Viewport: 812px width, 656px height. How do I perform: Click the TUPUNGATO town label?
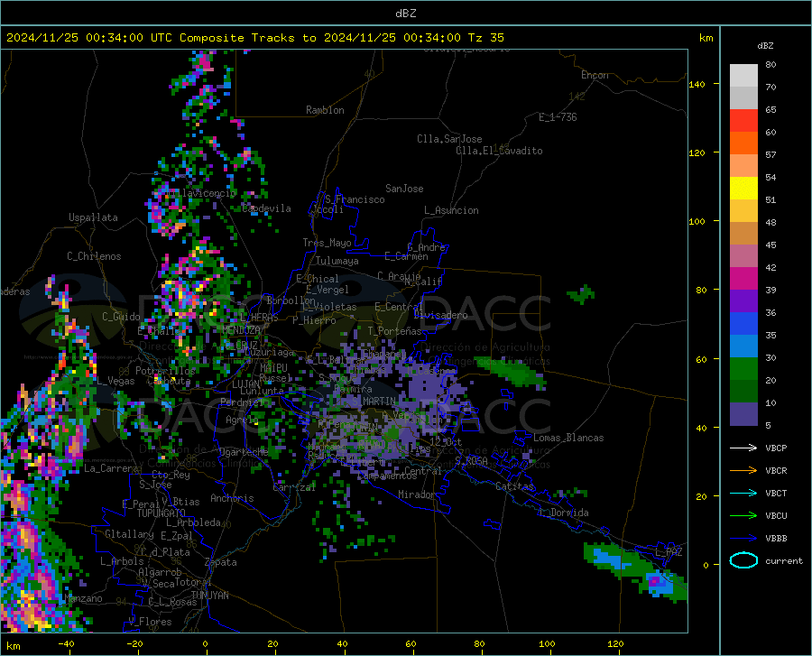[161, 513]
